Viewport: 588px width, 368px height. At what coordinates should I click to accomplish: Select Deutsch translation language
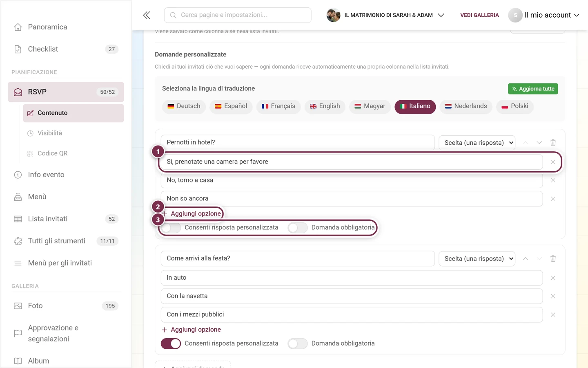coord(184,106)
